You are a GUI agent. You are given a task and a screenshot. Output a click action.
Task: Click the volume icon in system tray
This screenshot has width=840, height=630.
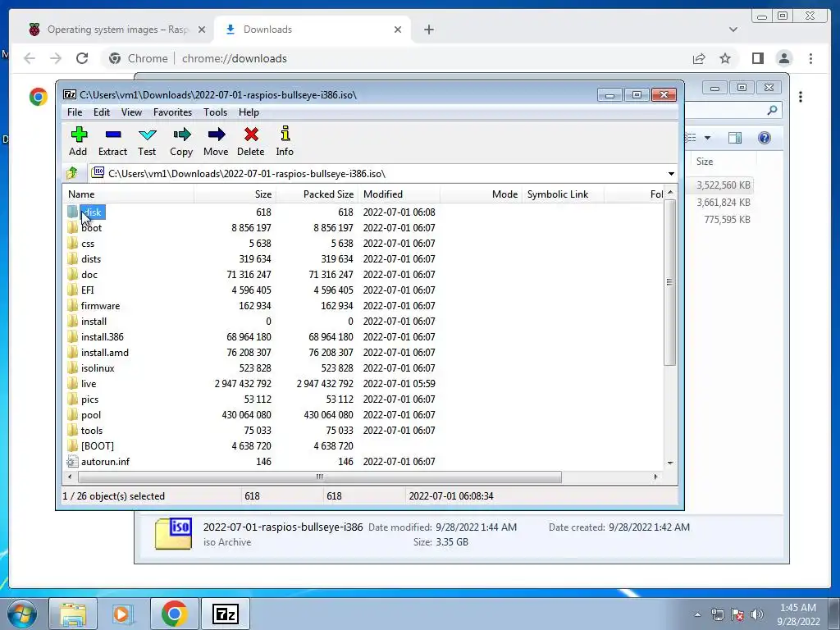pyautogui.click(x=756, y=614)
